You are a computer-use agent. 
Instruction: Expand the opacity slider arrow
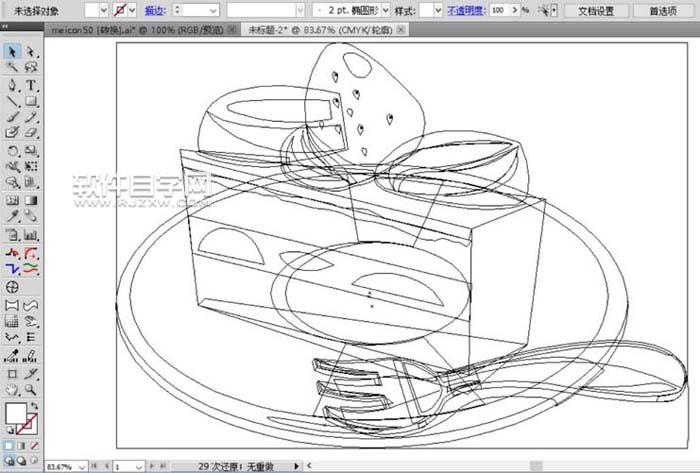pos(515,10)
